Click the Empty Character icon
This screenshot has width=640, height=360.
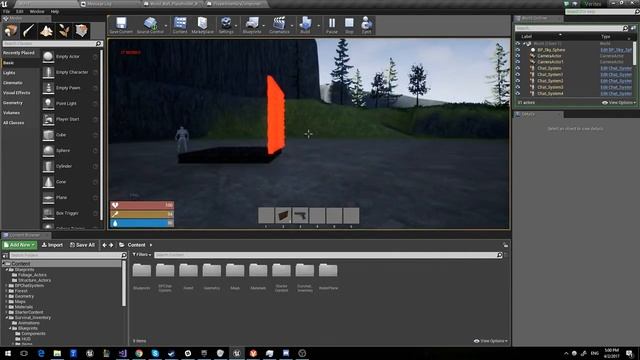tap(48, 72)
